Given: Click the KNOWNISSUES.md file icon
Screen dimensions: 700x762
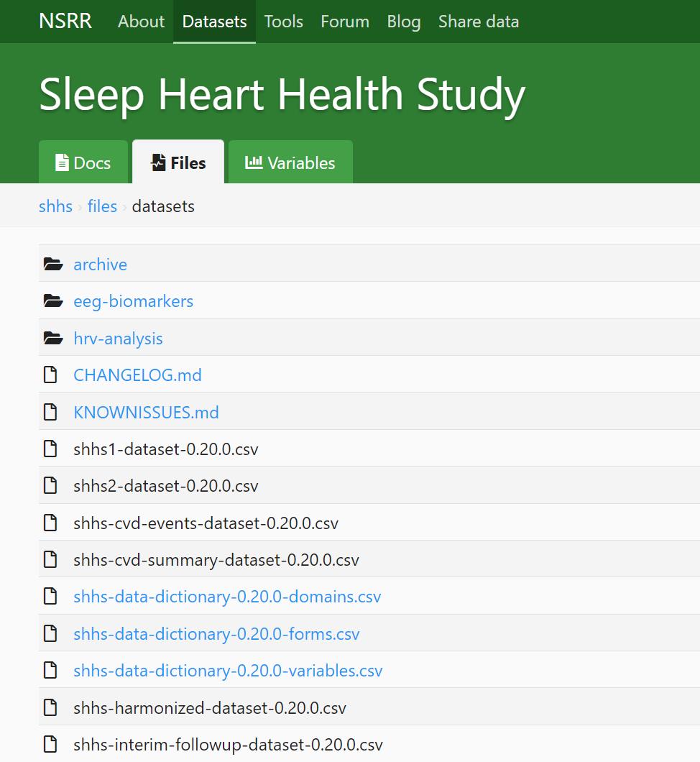Looking at the screenshot, I should 50,413.
